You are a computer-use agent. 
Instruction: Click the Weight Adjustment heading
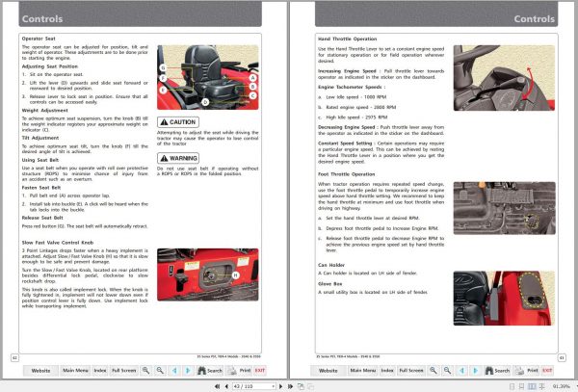tap(44, 110)
